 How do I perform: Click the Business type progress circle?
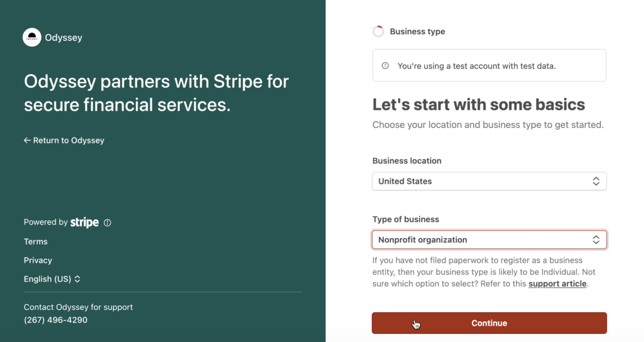[x=378, y=31]
